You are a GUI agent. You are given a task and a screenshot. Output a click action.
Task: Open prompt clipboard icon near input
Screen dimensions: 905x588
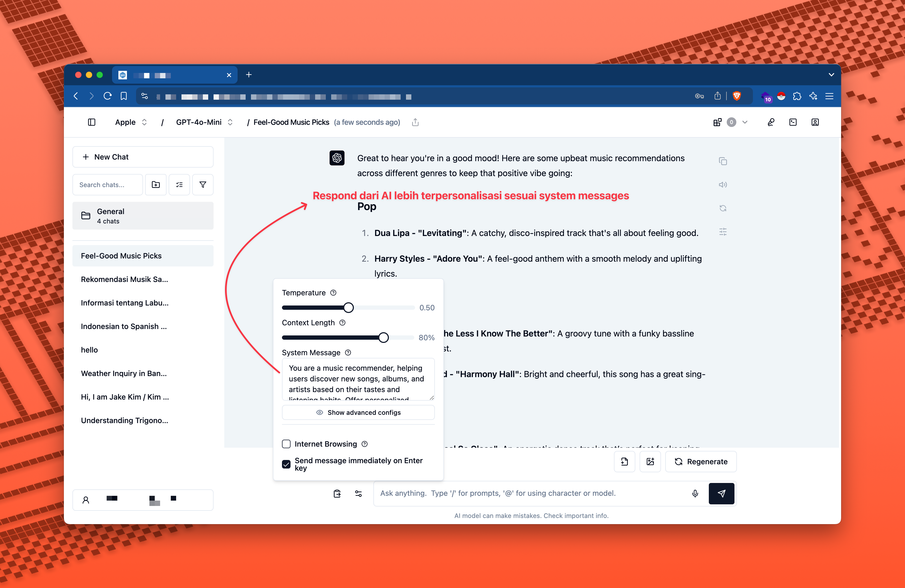[x=337, y=494]
